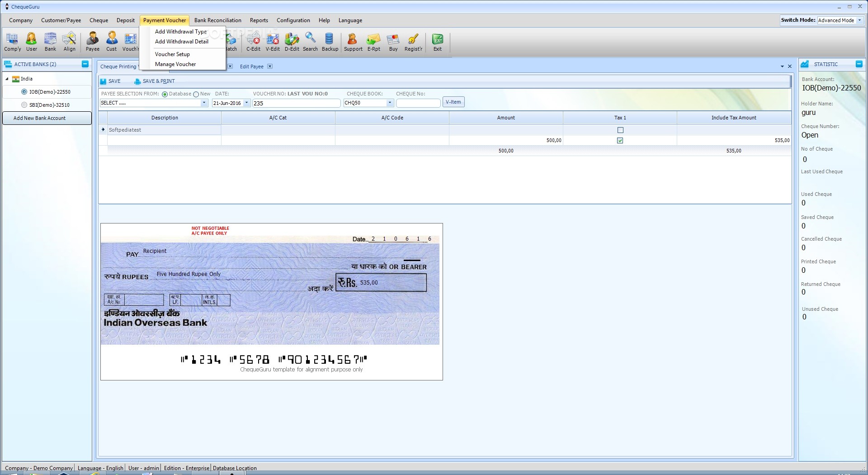Open the Help menu
This screenshot has height=475, width=868.
[x=324, y=20]
